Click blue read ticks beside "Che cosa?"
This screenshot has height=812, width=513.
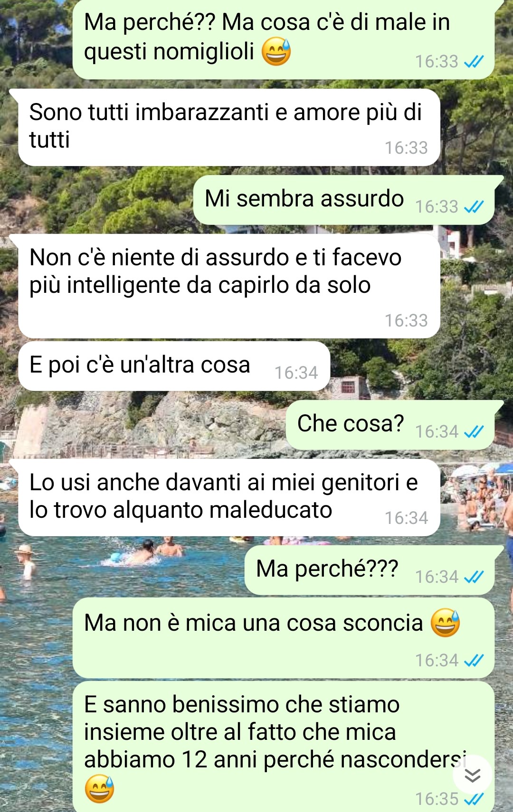[x=474, y=432]
